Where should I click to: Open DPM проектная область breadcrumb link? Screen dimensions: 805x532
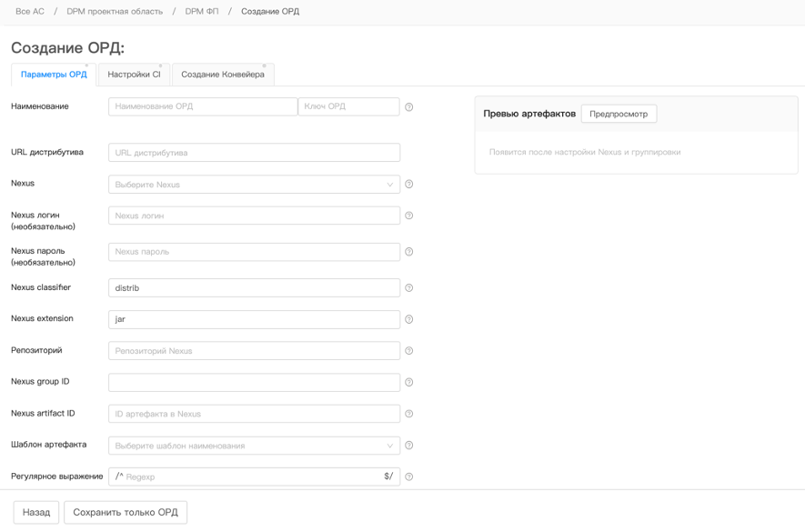[115, 12]
